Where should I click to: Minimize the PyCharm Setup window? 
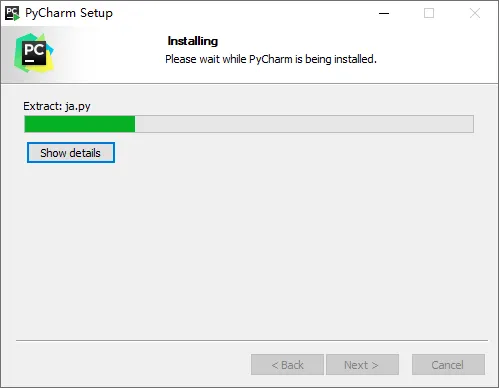pyautogui.click(x=384, y=13)
